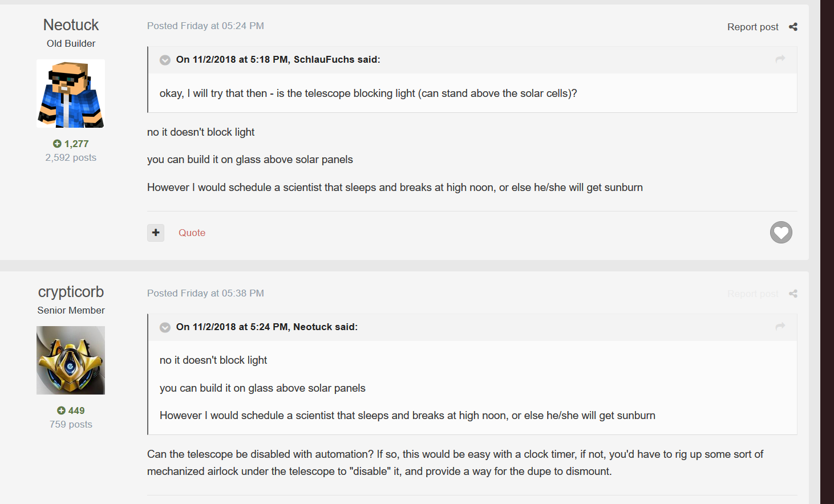The image size is (834, 504).
Task: Share crypticorb's post via share icon
Action: pyautogui.click(x=793, y=294)
